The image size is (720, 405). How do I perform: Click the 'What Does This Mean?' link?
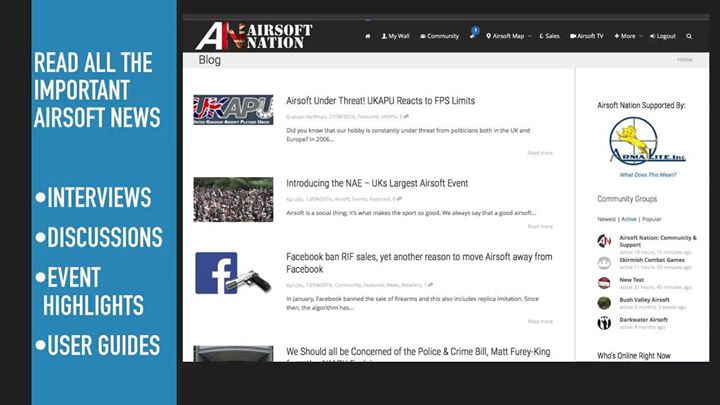click(648, 175)
